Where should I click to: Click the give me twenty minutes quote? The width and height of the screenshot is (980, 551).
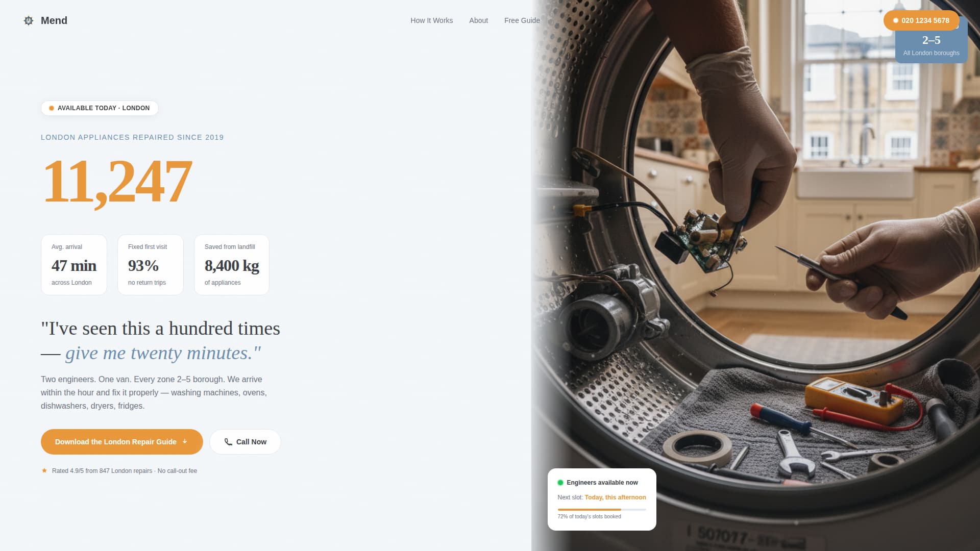(x=163, y=353)
